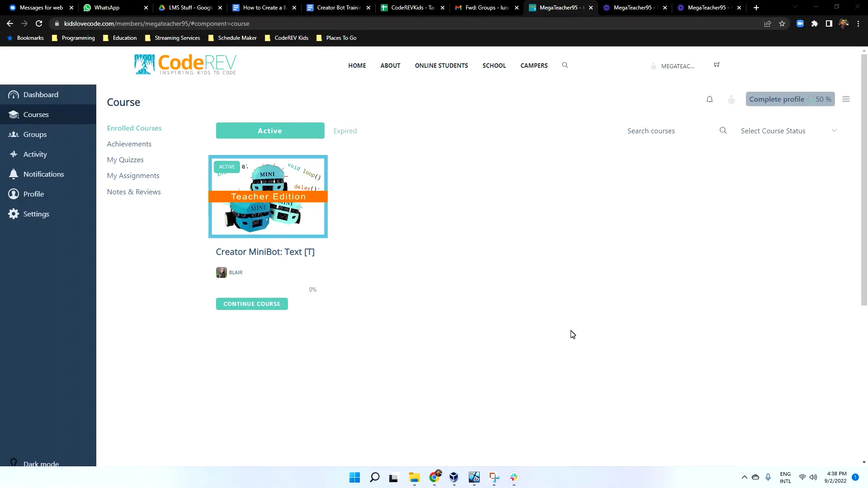Open the site search magnifier in the navbar

(x=565, y=65)
